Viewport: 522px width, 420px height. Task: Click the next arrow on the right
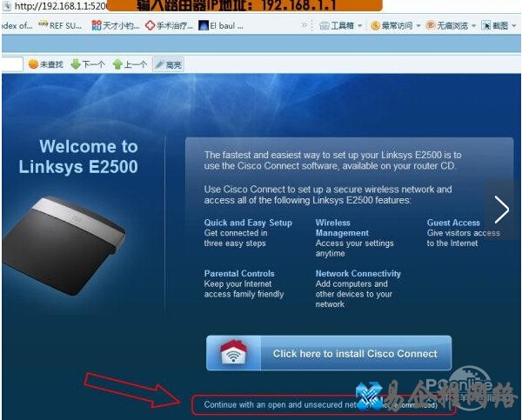pyautogui.click(x=502, y=210)
